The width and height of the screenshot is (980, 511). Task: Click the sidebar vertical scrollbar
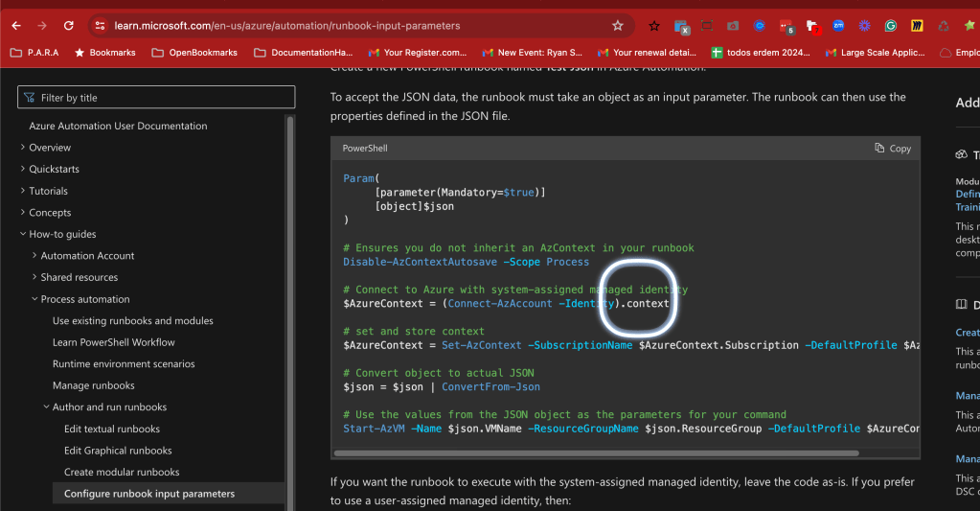click(x=290, y=313)
